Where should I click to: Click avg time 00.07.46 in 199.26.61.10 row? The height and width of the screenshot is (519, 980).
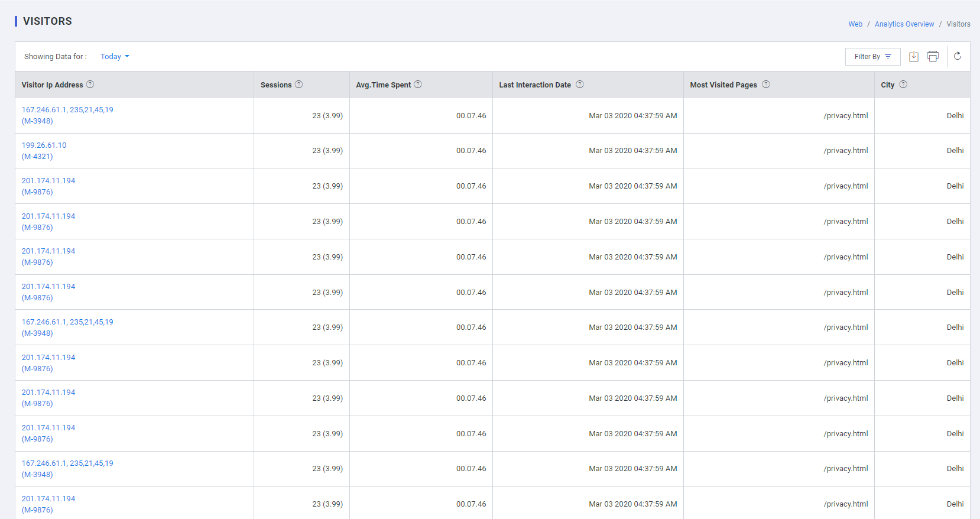[471, 151]
